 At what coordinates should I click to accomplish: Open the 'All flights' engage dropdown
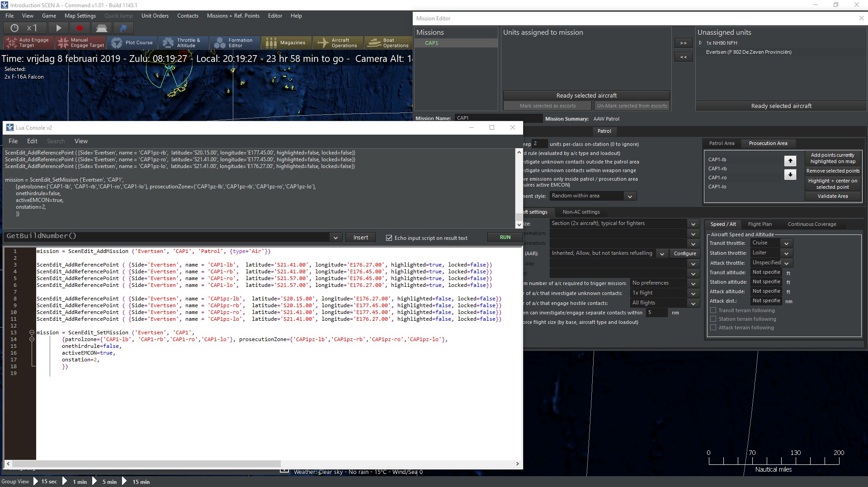pyautogui.click(x=693, y=303)
